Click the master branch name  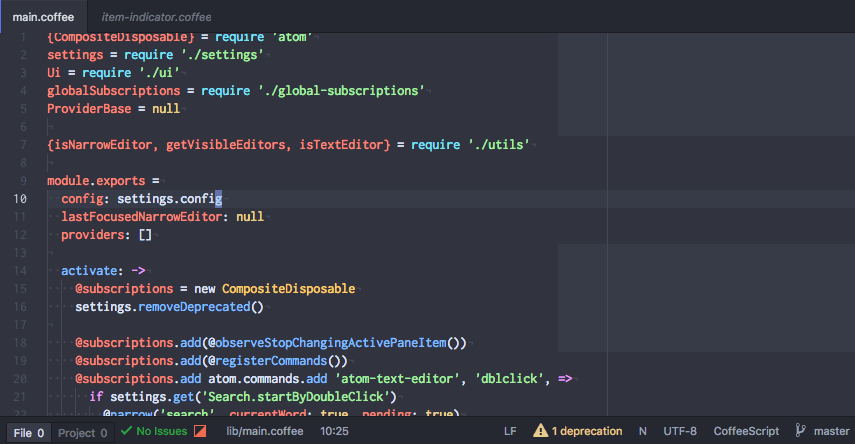(832, 431)
